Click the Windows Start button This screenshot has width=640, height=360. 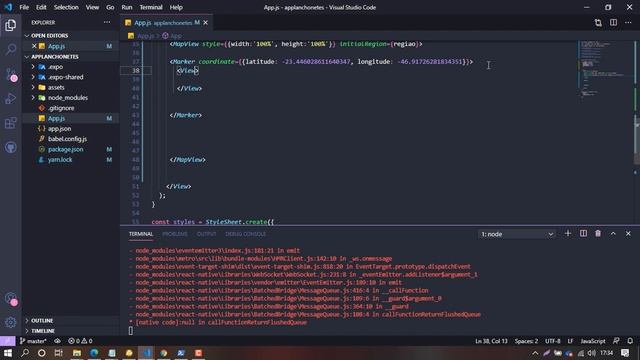(7, 353)
